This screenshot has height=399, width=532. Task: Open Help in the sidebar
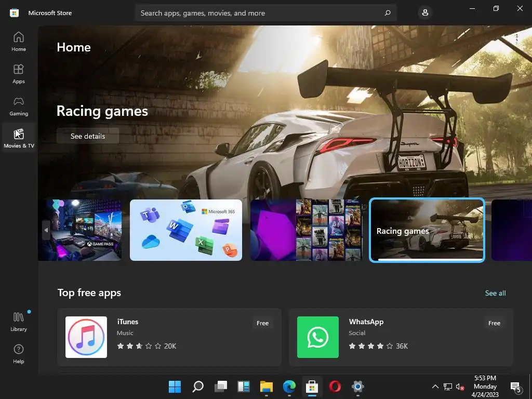[x=19, y=353]
